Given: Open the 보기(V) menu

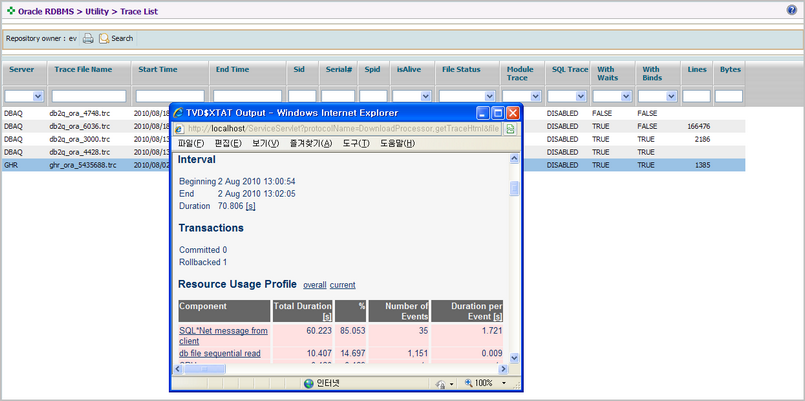Looking at the screenshot, I should (265, 144).
